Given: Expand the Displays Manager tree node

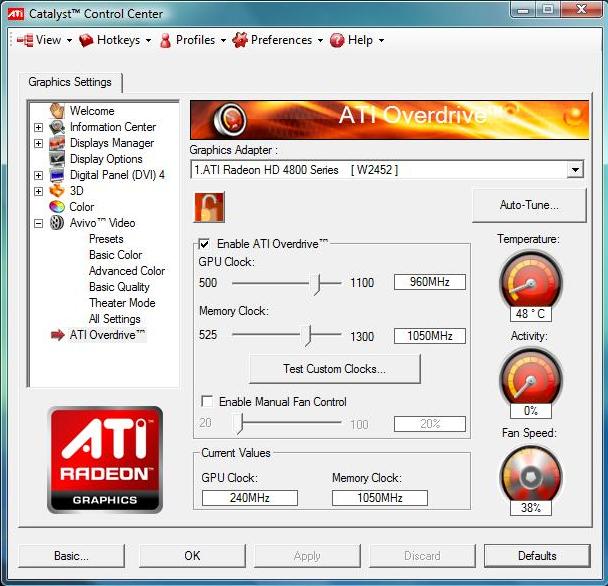Looking at the screenshot, I should point(38,143).
